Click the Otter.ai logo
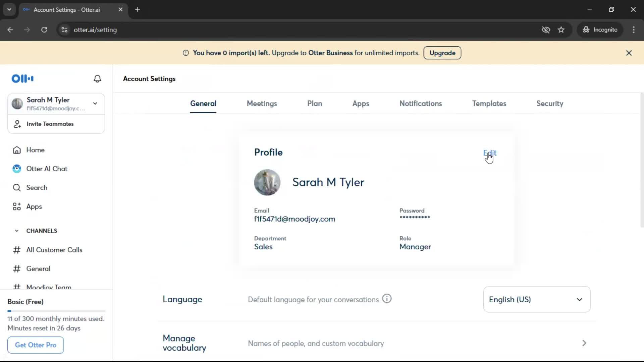 click(x=22, y=79)
